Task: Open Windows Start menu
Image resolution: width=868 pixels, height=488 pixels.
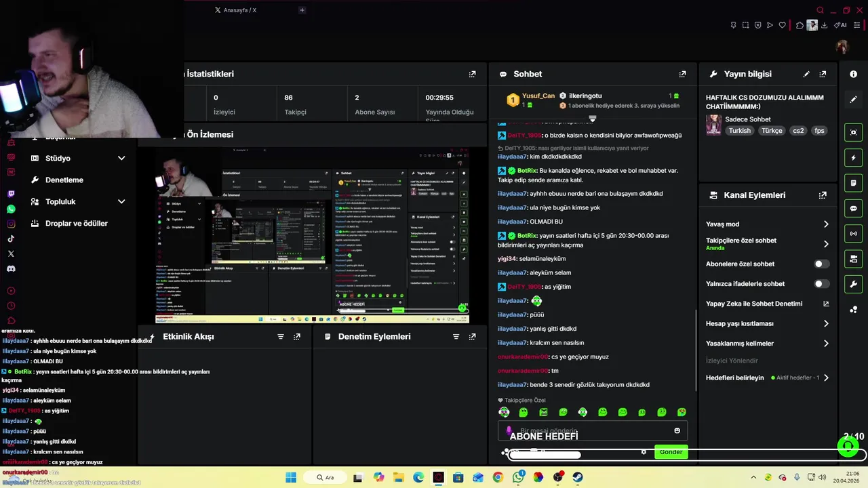Action: (x=291, y=477)
